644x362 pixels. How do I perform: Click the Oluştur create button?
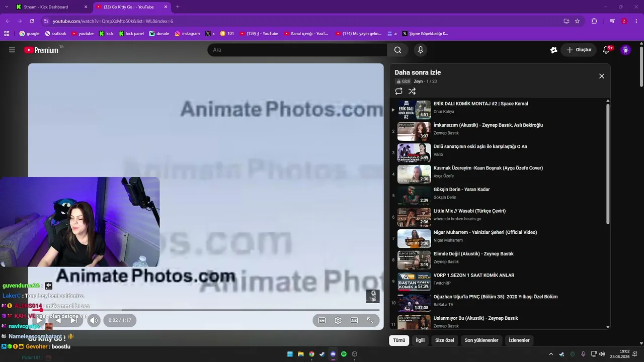coord(579,50)
